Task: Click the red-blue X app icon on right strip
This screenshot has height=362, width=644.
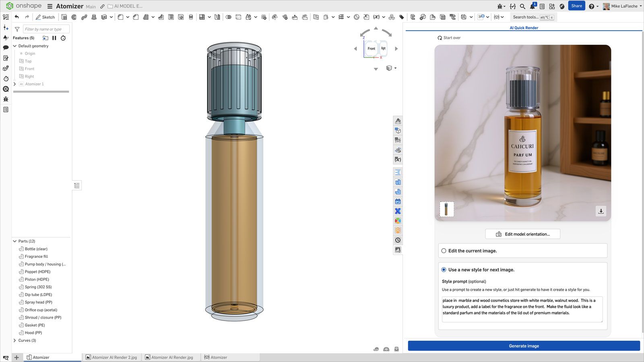Action: (398, 211)
